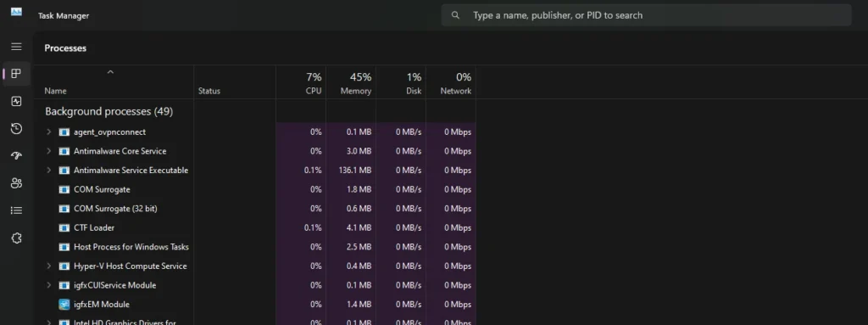Expand the igfxCUIService Module group
The image size is (868, 325).
[x=48, y=285]
